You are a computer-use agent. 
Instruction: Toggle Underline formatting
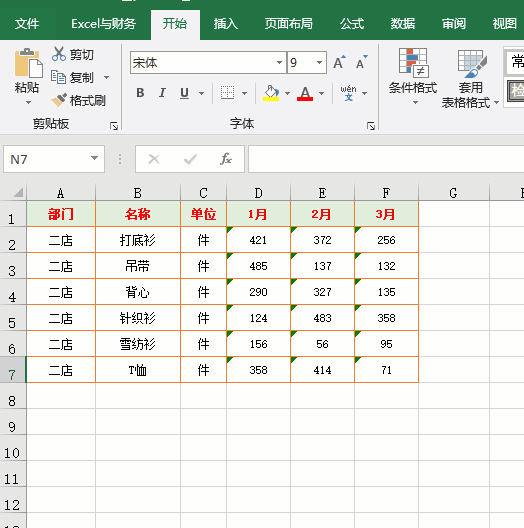coord(184,93)
